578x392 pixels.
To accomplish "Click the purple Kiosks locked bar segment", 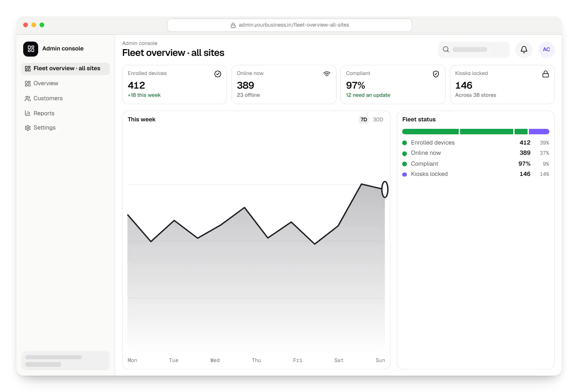I will [539, 132].
